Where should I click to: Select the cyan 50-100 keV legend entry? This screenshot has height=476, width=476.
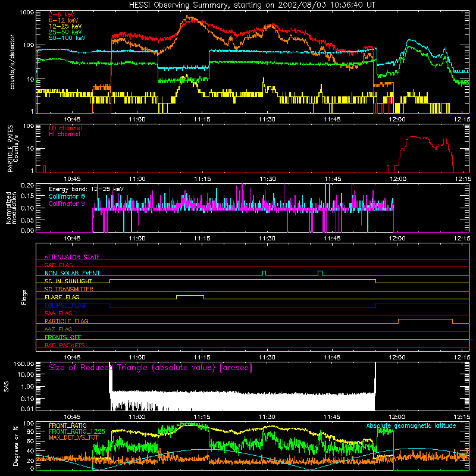click(x=67, y=38)
